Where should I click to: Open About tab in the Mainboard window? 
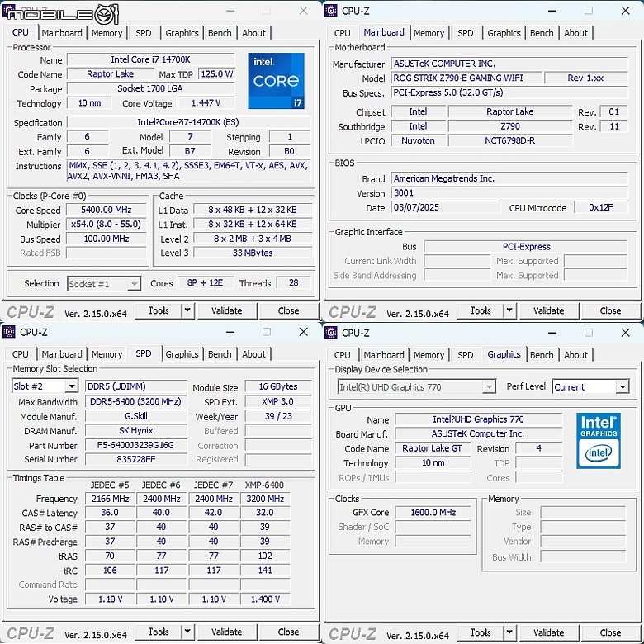(575, 33)
